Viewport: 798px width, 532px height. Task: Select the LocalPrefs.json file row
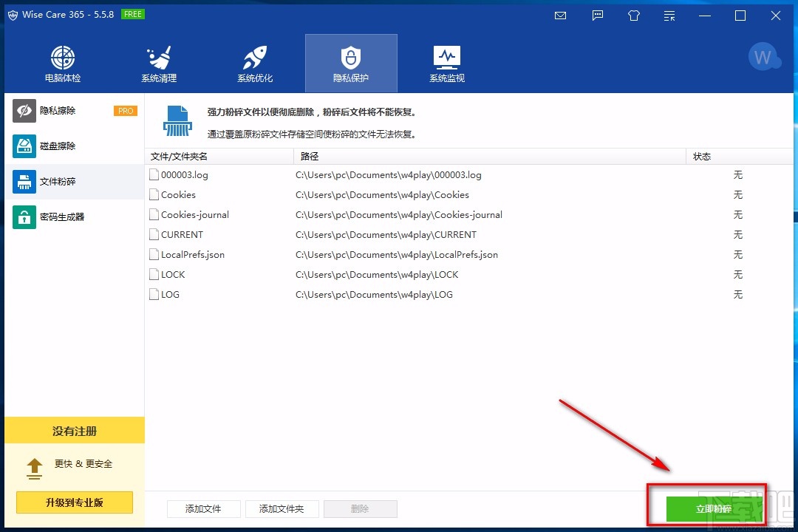point(468,254)
